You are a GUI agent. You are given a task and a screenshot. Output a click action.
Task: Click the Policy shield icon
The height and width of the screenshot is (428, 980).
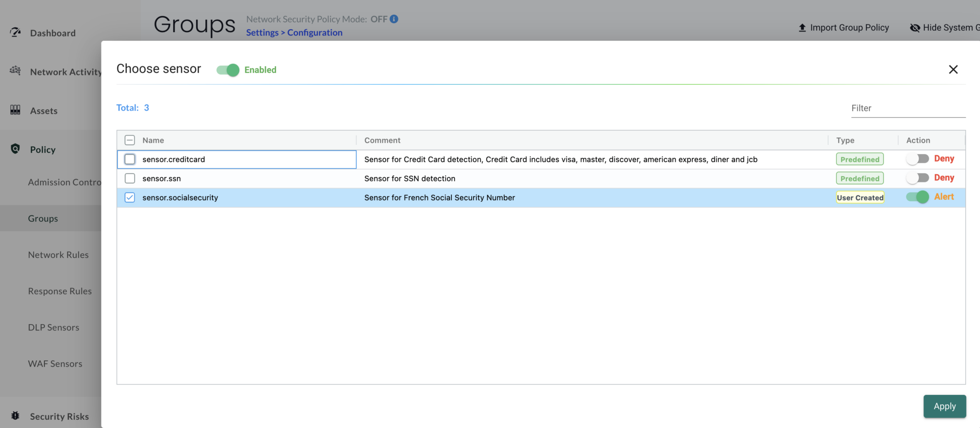15,149
